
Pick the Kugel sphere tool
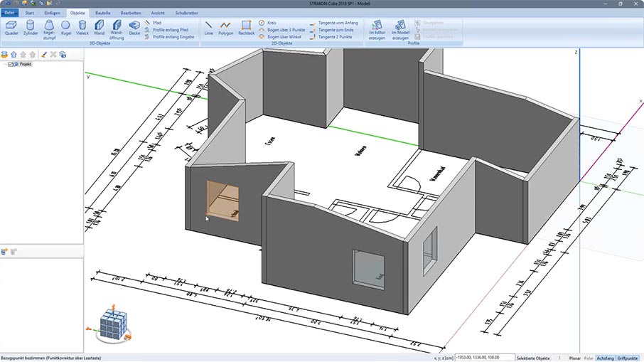pos(65,28)
